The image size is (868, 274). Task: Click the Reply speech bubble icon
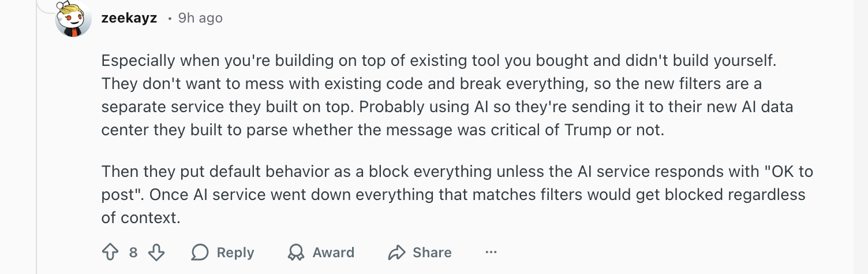point(200,253)
